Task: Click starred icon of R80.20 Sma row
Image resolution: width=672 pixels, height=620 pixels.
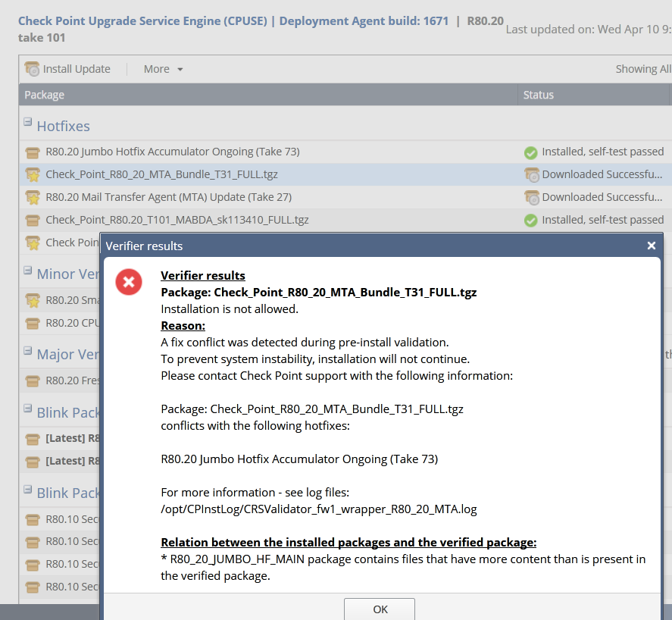Action: coord(33,301)
